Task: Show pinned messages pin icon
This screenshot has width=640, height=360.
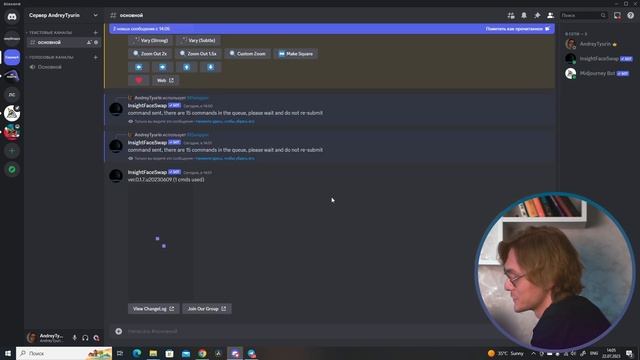Action: 537,16
